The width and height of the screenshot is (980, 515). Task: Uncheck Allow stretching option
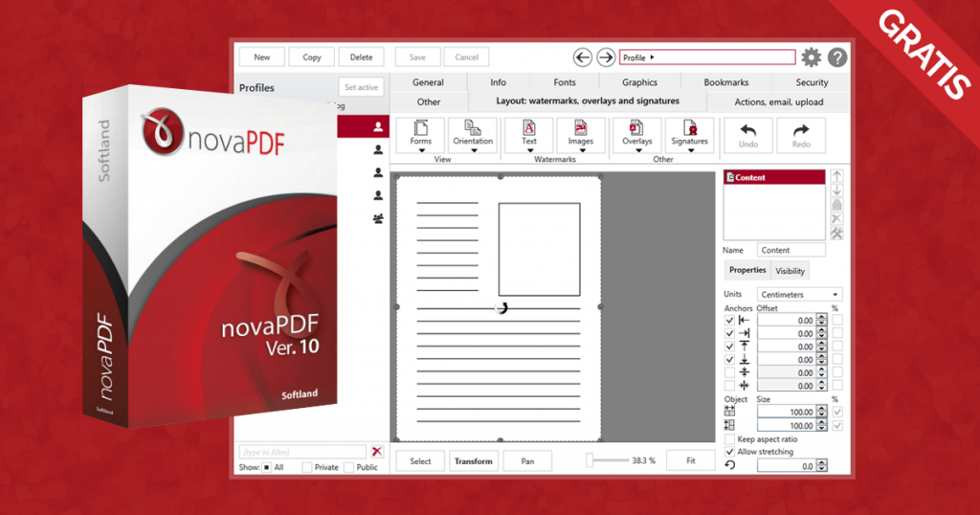click(x=730, y=452)
